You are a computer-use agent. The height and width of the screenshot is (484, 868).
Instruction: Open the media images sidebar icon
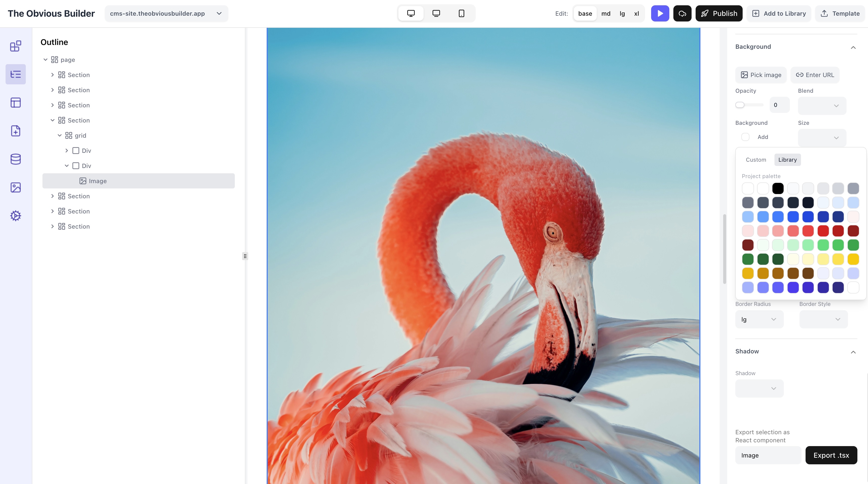point(15,187)
